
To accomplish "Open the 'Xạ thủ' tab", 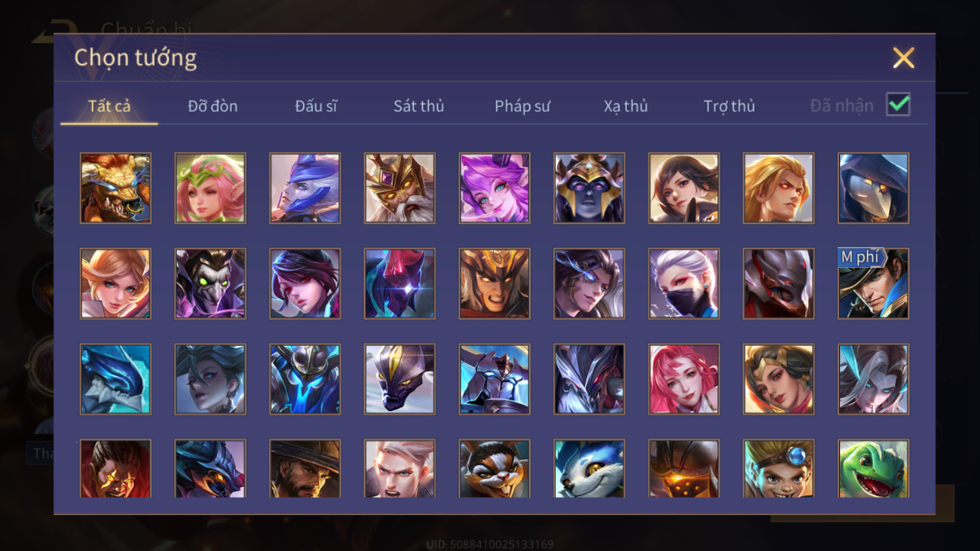I will point(625,106).
